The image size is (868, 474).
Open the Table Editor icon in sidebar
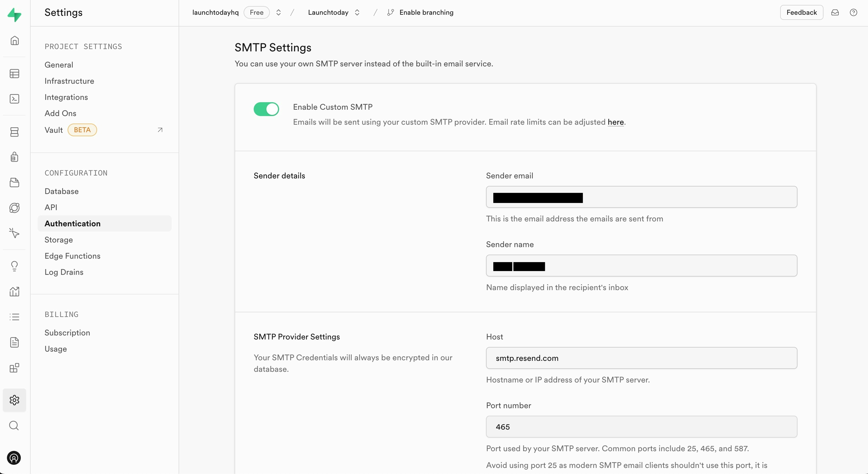pos(14,73)
